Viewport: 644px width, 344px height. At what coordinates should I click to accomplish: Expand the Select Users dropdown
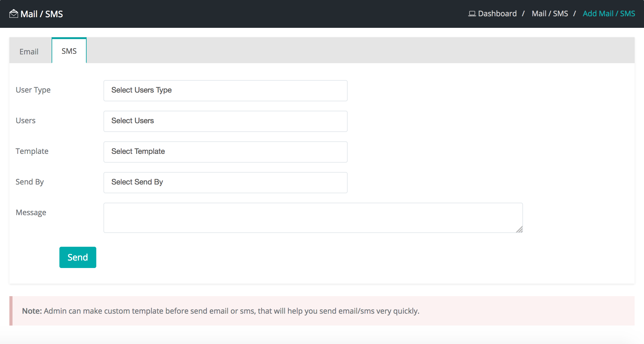(225, 121)
